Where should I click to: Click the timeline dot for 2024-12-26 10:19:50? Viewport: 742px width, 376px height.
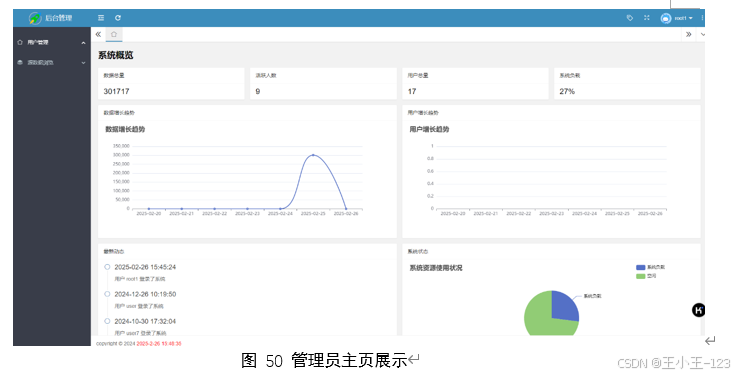pos(107,294)
